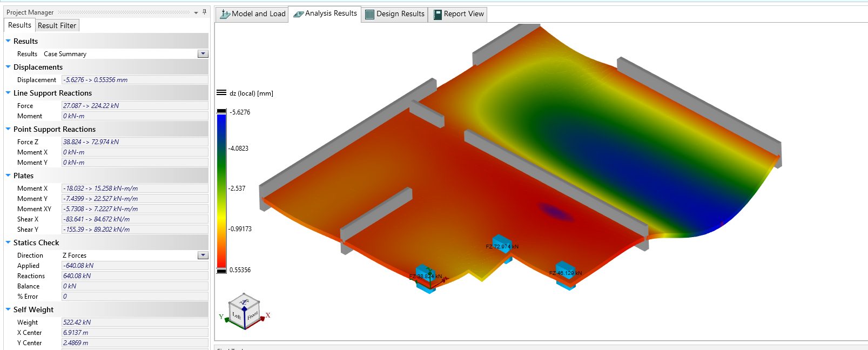Click the Design Results grid icon
The height and width of the screenshot is (350, 868).
pos(369,15)
